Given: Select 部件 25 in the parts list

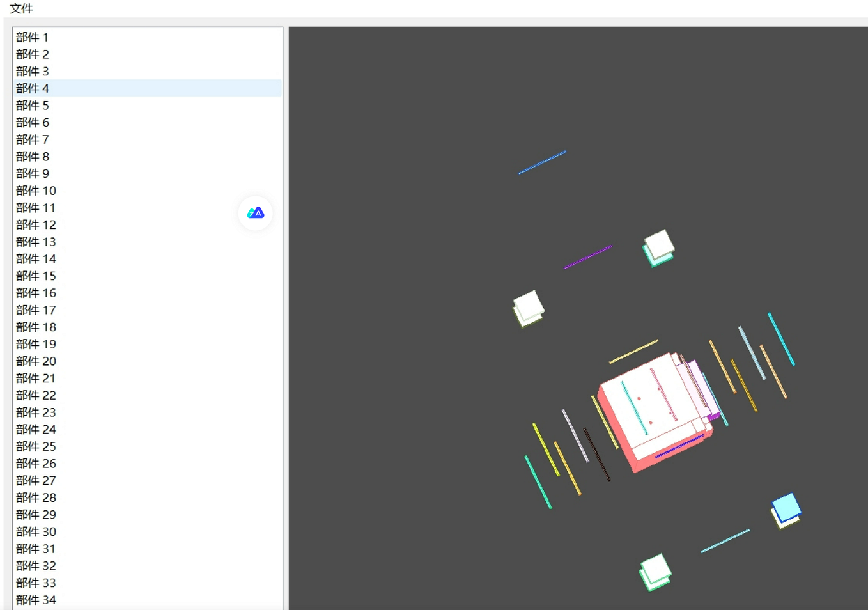Looking at the screenshot, I should coord(36,446).
